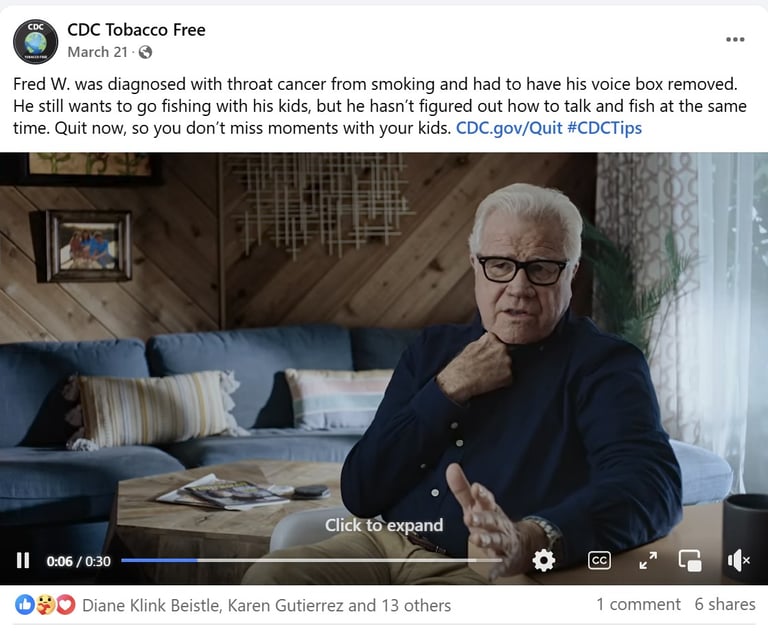
Task: Expand video to fullscreen
Action: click(x=648, y=560)
